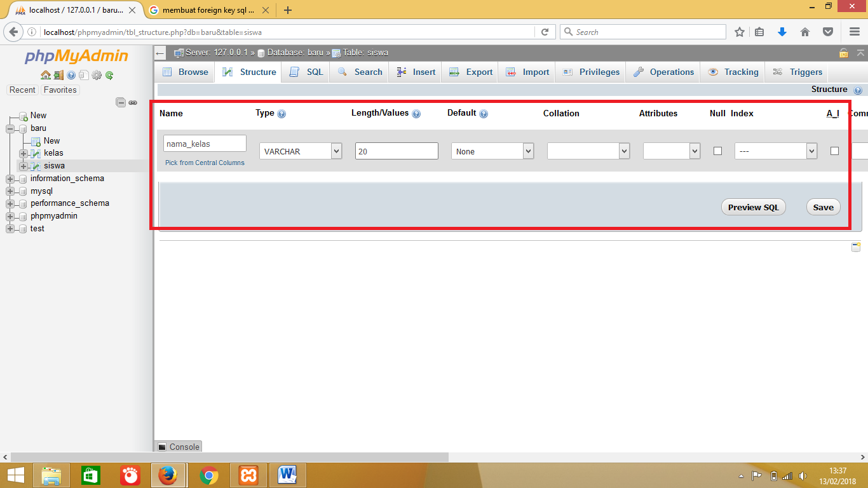This screenshot has height=488, width=868.
Task: Open the Length/Values help icon
Action: click(x=416, y=113)
